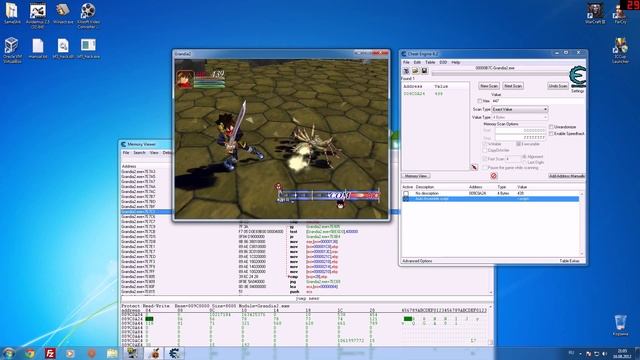This screenshot has height=360, width=640.
Task: Click the red no-entry clear list icon
Action: coord(493,176)
